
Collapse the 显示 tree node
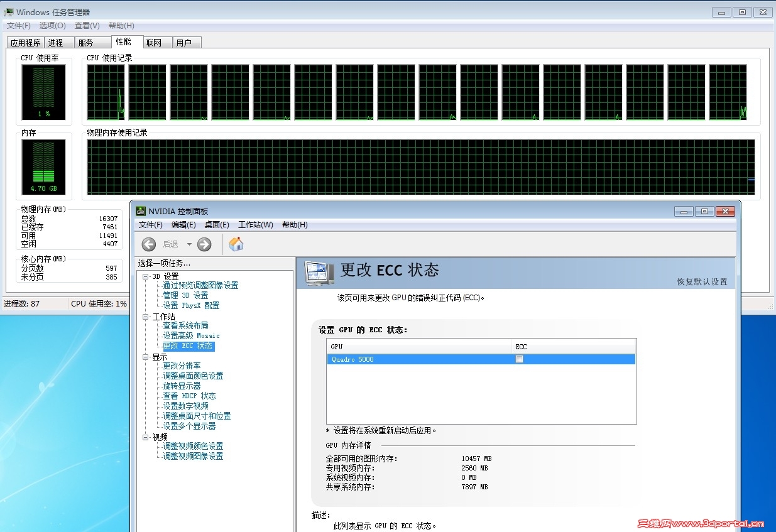[x=146, y=357]
